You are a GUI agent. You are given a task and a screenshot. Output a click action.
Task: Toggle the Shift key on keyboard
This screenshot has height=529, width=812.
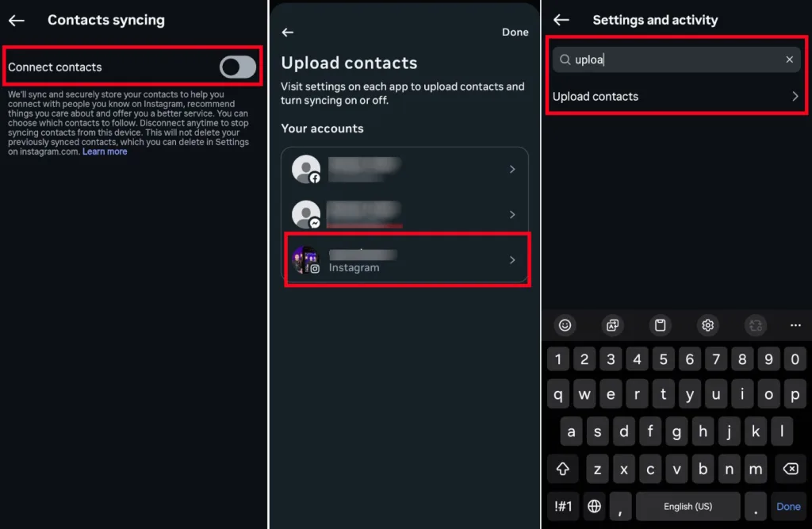563,469
